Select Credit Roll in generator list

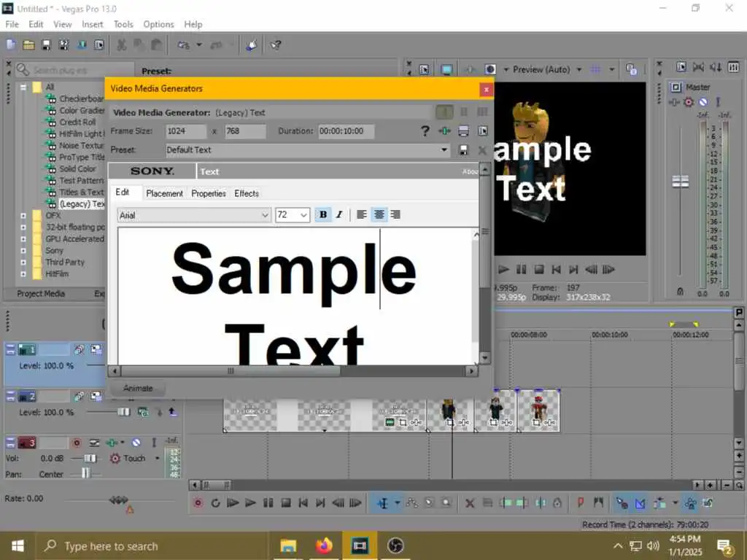pos(77,122)
